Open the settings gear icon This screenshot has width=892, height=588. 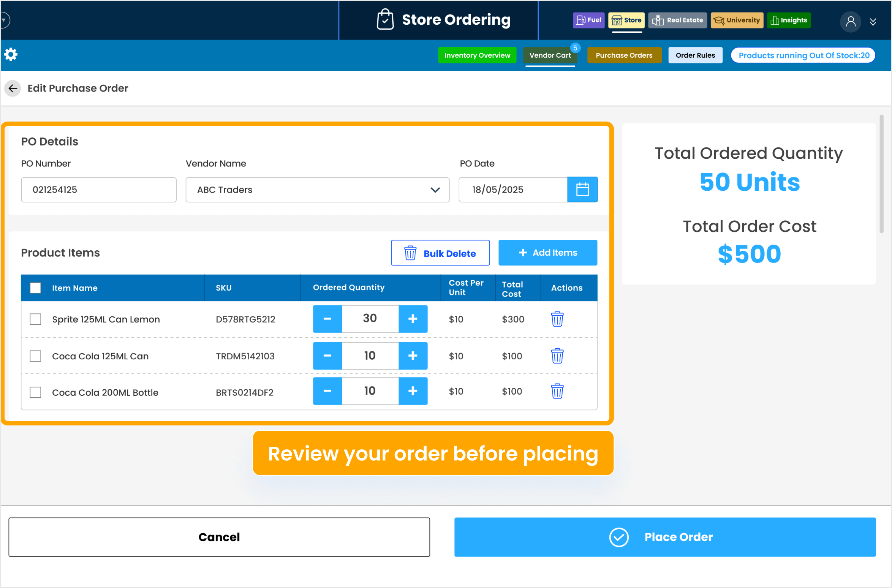tap(11, 54)
